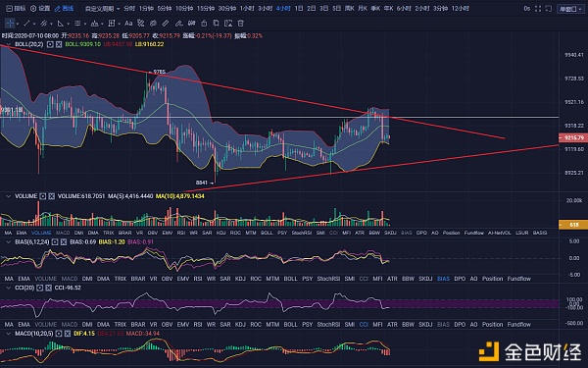The width and height of the screenshot is (588, 368).
Task: Switch to the 15分钟 timeframe
Action: tap(206, 8)
